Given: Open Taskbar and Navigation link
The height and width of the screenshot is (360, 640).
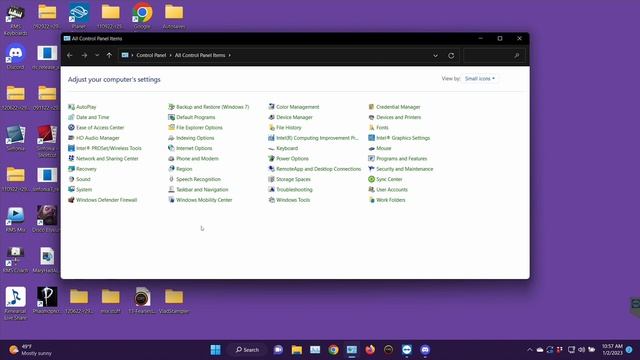Looking at the screenshot, I should [x=202, y=189].
